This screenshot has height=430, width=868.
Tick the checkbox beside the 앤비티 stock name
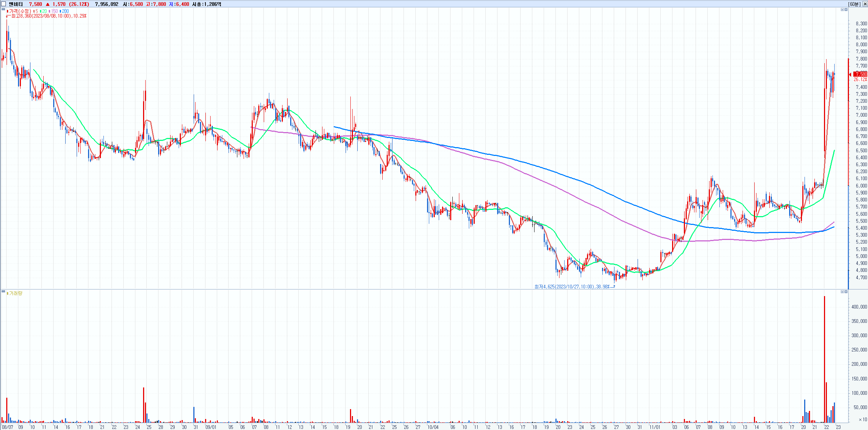[4, 4]
